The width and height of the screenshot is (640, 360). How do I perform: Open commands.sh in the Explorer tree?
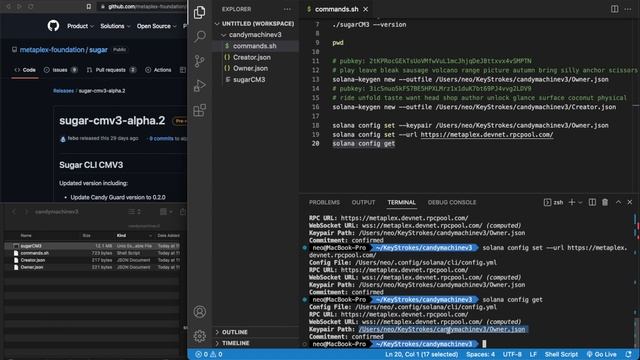[x=255, y=46]
